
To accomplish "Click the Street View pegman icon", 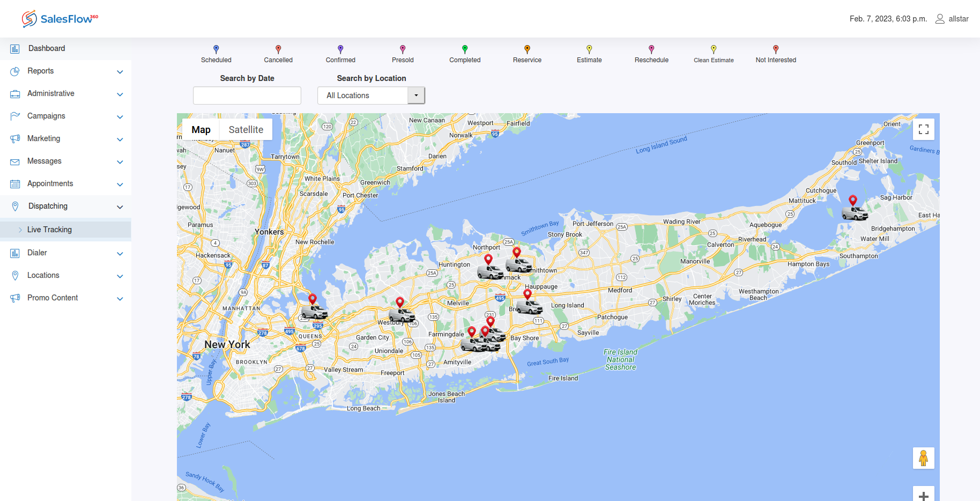I will tap(923, 458).
